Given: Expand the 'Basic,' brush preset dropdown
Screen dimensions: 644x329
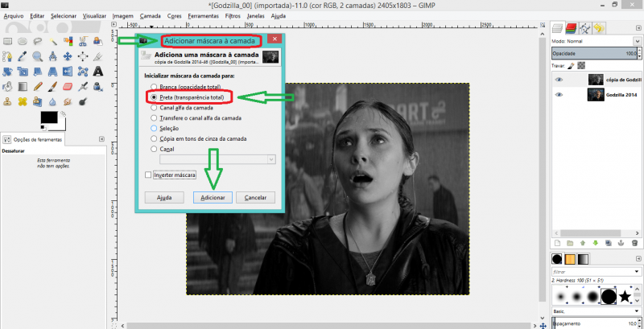Looking at the screenshot, I should point(637,310).
